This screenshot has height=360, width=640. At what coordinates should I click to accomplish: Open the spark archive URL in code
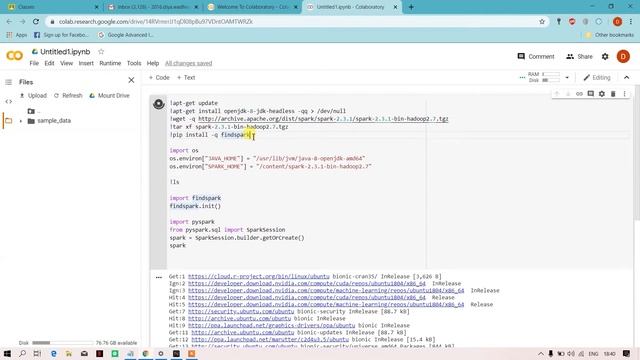tap(323, 119)
